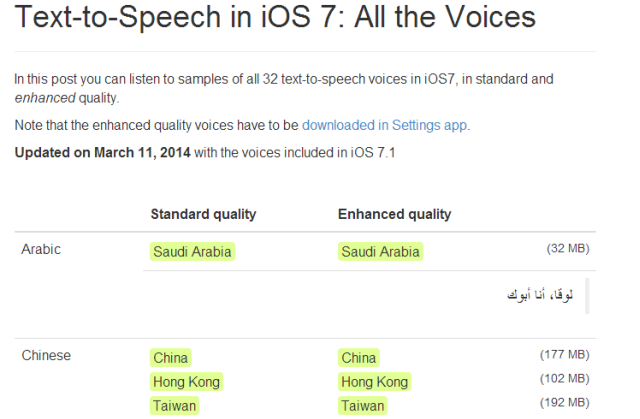Play enhanced quality Hong Kong voice
The height and width of the screenshot is (419, 640).
tap(375, 382)
